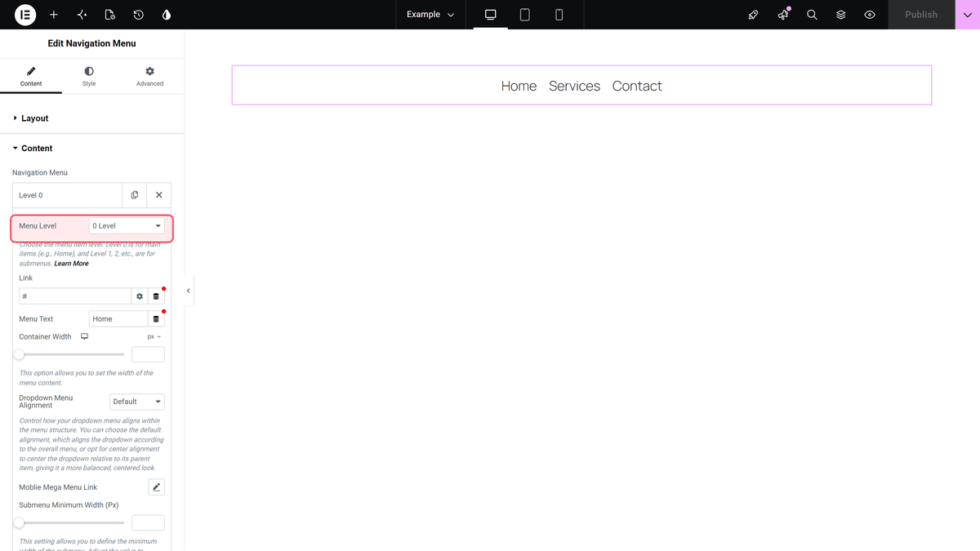This screenshot has height=551, width=980.
Task: Toggle preview with the eye icon
Action: coord(870,15)
